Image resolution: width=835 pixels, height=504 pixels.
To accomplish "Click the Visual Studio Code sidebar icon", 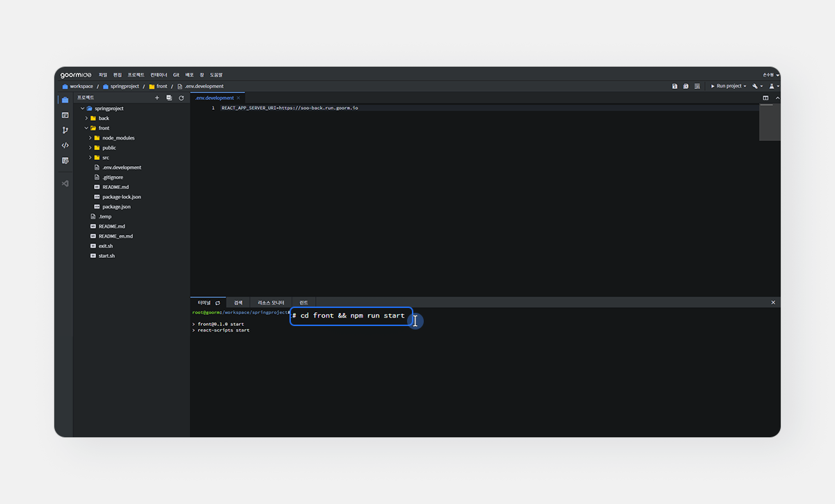I will [65, 184].
